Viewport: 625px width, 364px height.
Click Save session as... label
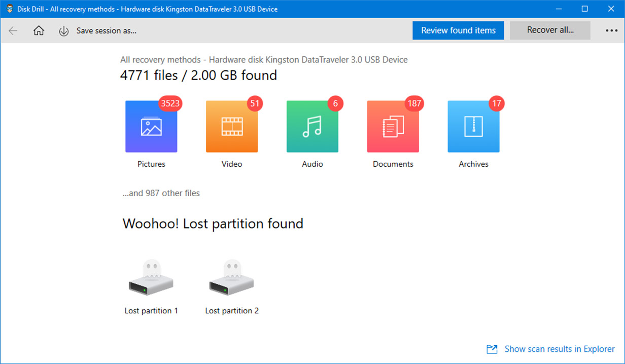[x=107, y=30]
